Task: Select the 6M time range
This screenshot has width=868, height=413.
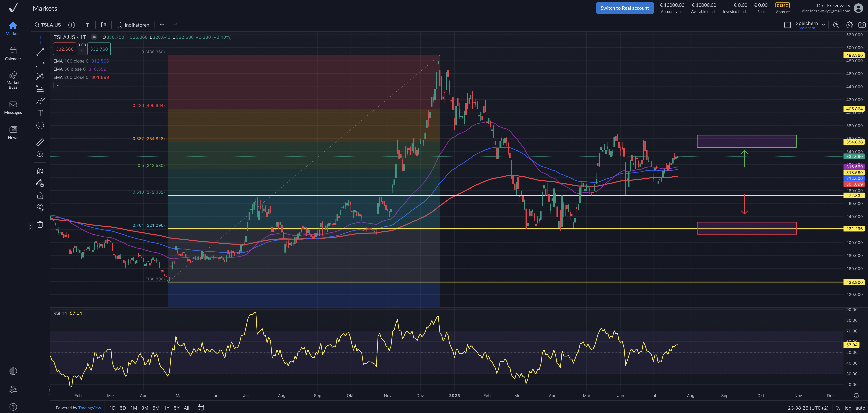Action: pyautogui.click(x=156, y=408)
